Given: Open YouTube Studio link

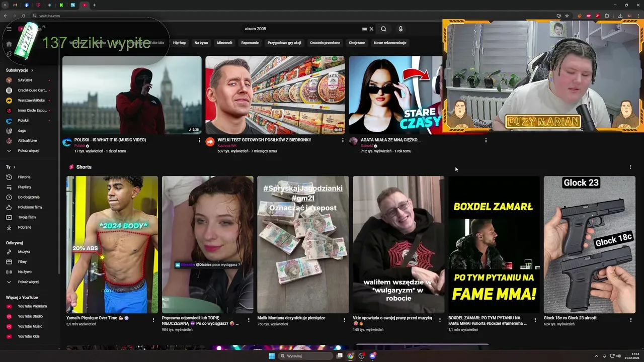Looking at the screenshot, I should (30, 316).
